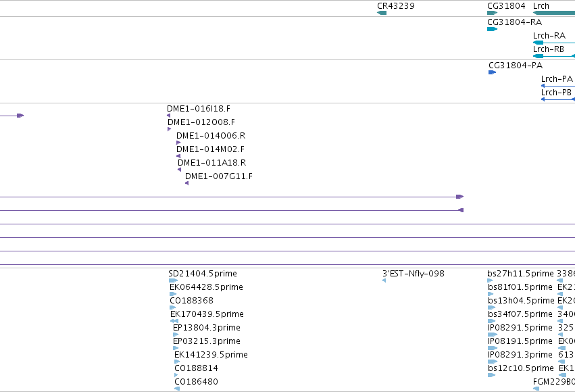
Task: Select the DME1-011A18.R arrow glyph
Action: [x=179, y=170]
